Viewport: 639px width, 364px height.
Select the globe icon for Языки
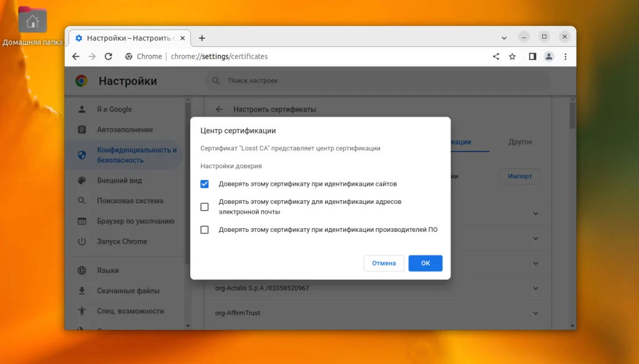pyautogui.click(x=82, y=271)
